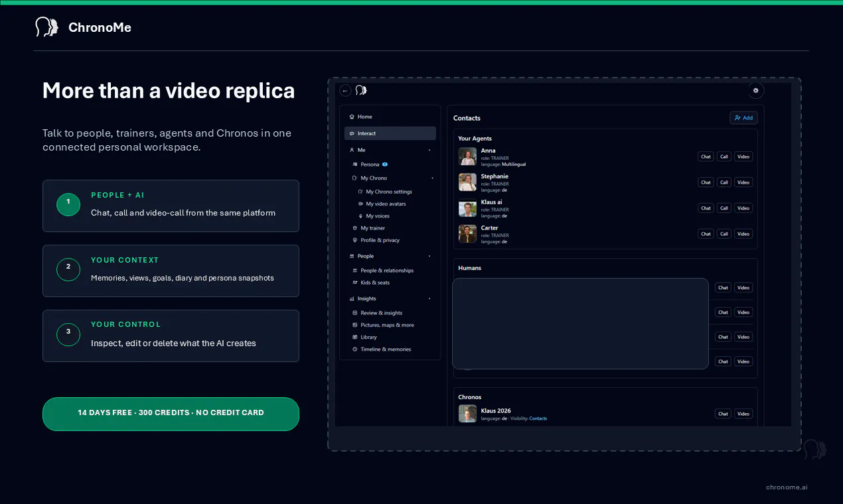Image resolution: width=843 pixels, height=504 pixels.
Task: Click the back arrow in app preview
Action: [x=345, y=91]
